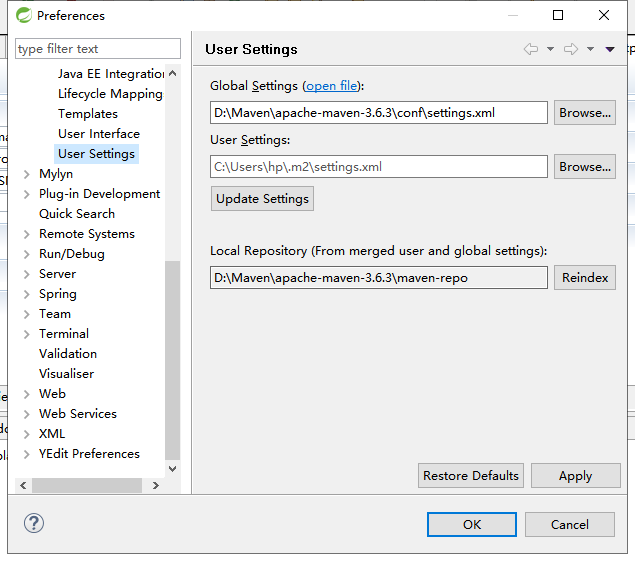Open the view menu triangle in the header

[x=610, y=49]
